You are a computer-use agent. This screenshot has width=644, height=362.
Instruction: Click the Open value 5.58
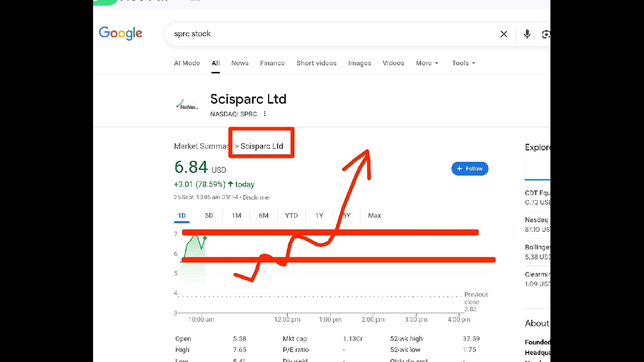[239, 338]
